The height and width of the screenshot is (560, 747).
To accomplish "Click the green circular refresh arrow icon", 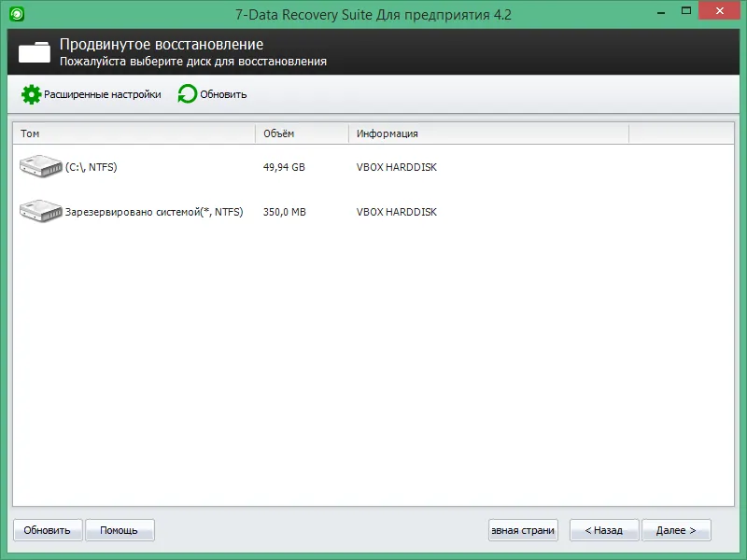I will click(188, 94).
